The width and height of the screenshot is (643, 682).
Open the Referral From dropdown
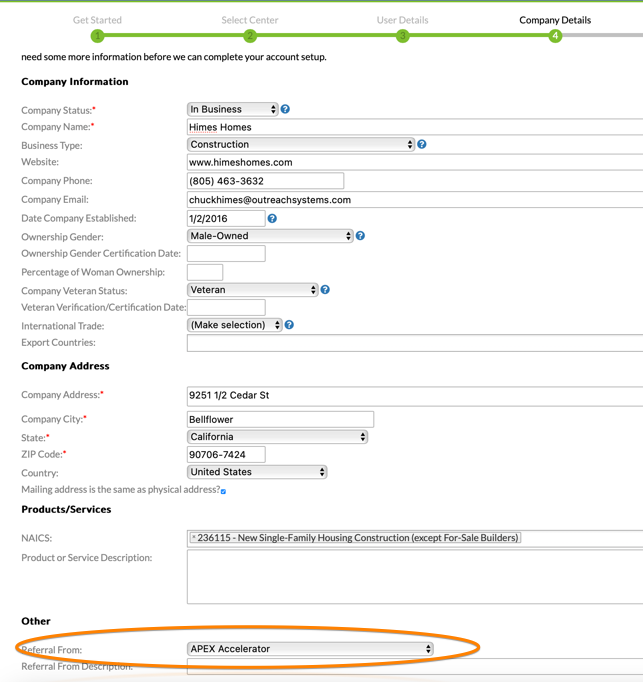[310, 649]
